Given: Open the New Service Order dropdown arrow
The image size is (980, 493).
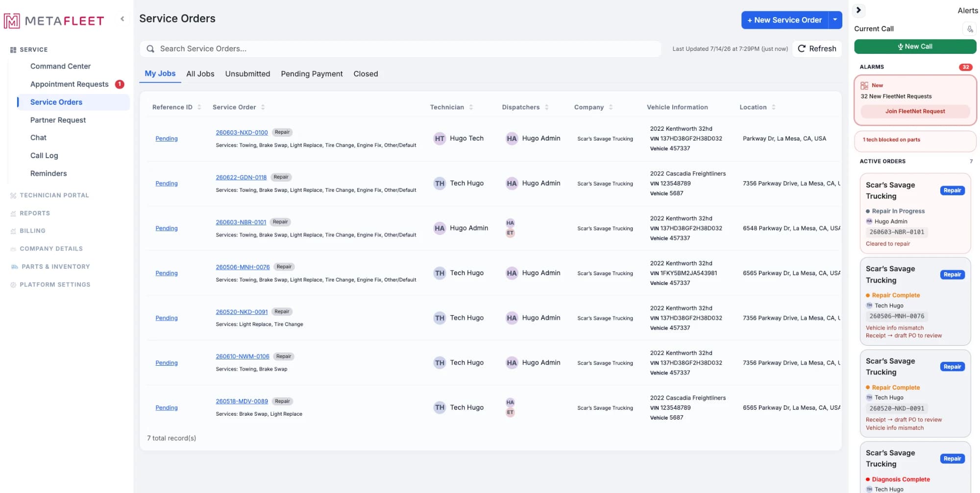Looking at the screenshot, I should 835,20.
